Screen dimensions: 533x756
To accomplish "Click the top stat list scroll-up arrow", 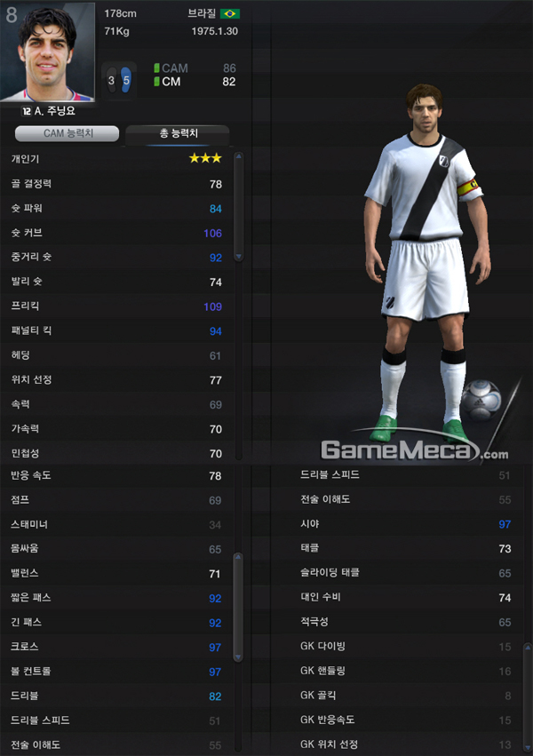I will pyautogui.click(x=238, y=156).
